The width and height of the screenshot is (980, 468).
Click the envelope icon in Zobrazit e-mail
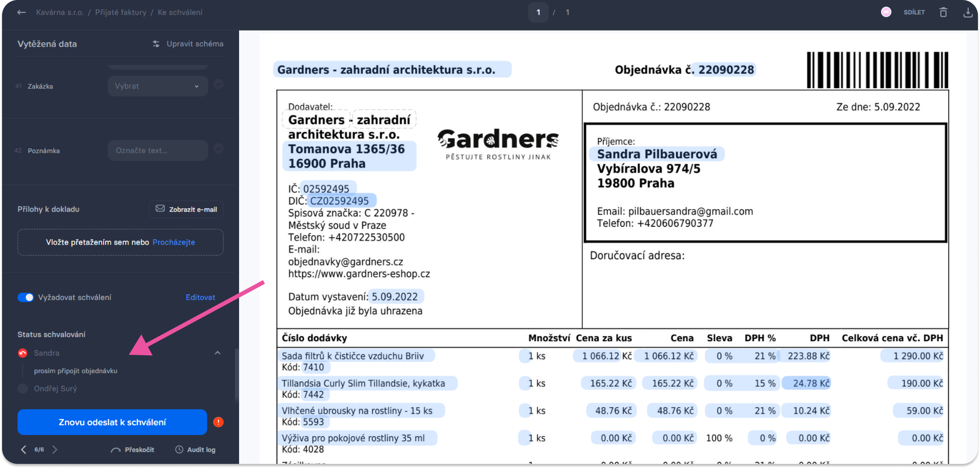(160, 209)
